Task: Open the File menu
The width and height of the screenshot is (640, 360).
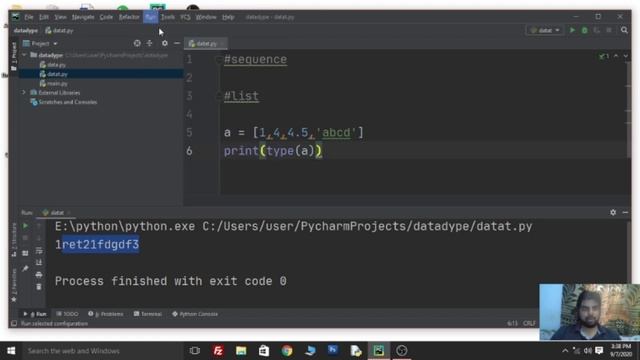Action: pos(29,17)
